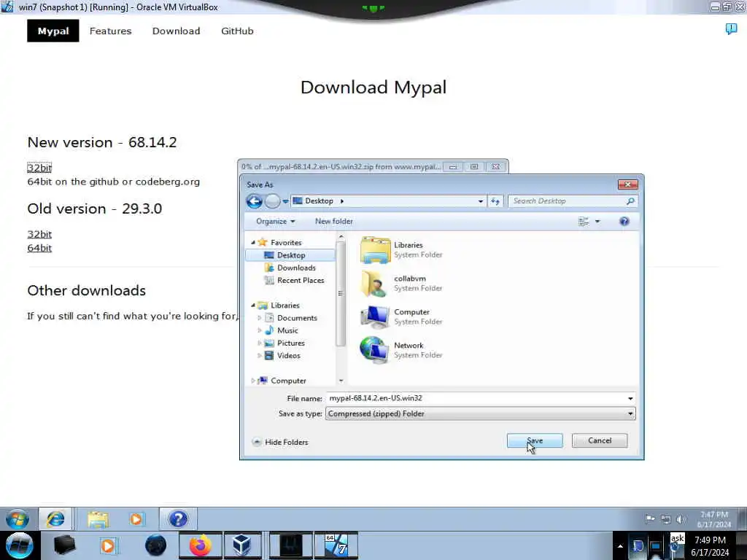The width and height of the screenshot is (747, 560).
Task: Show hidden icons arrow in host tray
Action: tap(620, 546)
